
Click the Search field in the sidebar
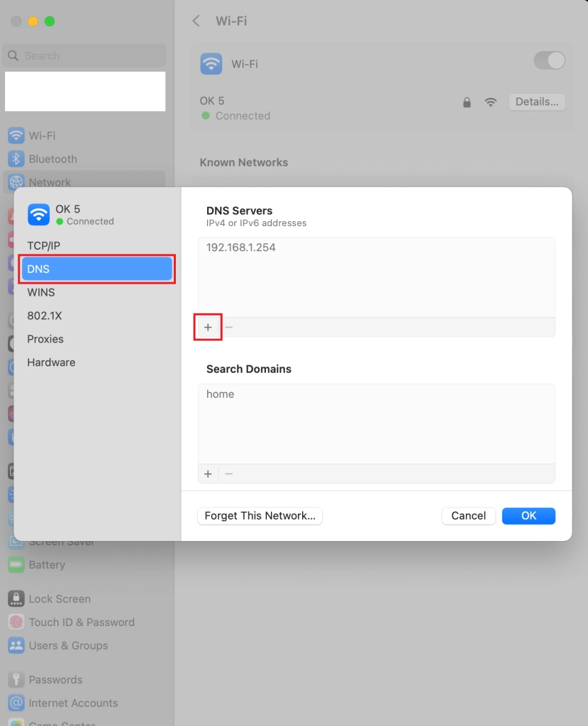85,55
